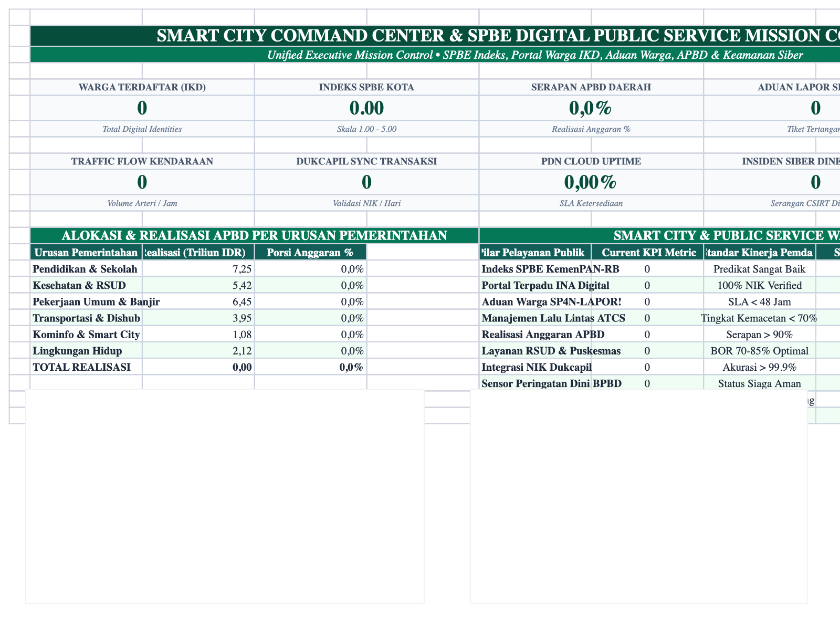Viewport: 840px width, 626px height.
Task: Select the 3,95 realisasi value cell
Action: [198, 318]
